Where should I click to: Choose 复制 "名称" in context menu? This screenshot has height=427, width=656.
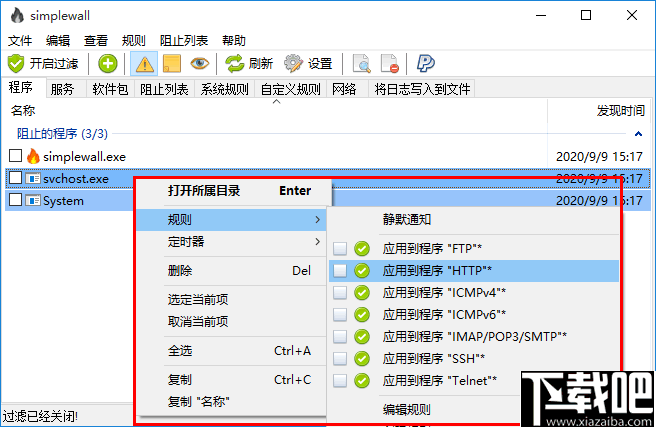(x=231, y=402)
